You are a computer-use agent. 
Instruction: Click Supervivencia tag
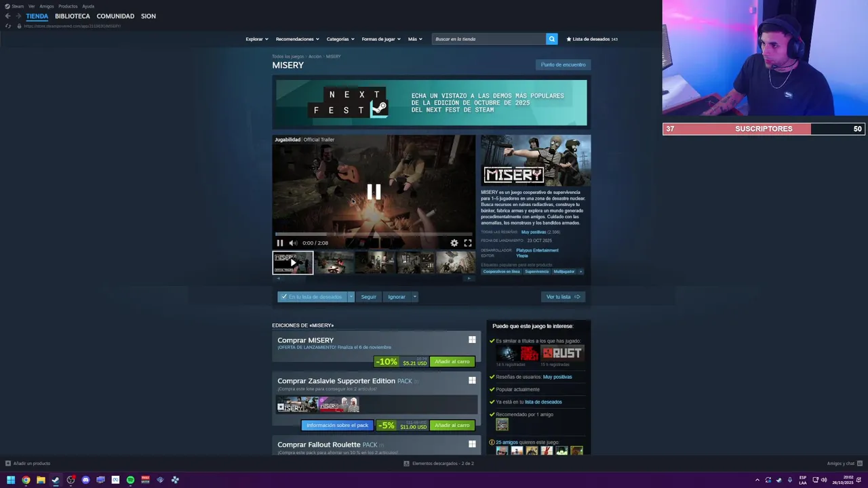click(x=536, y=272)
